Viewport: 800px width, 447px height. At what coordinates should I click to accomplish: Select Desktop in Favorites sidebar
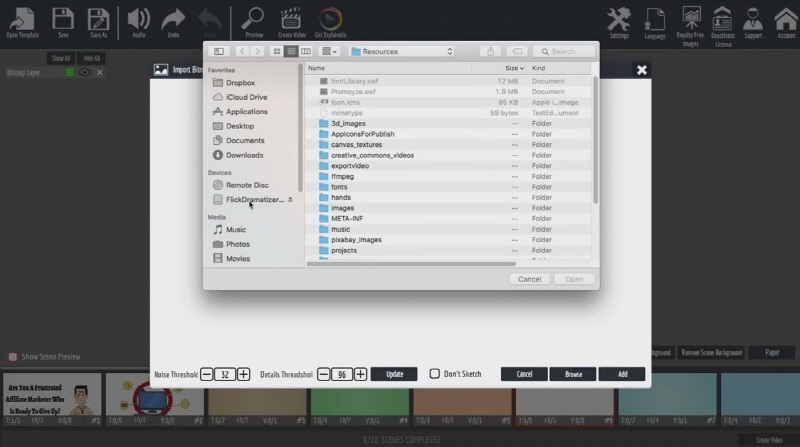pyautogui.click(x=240, y=126)
